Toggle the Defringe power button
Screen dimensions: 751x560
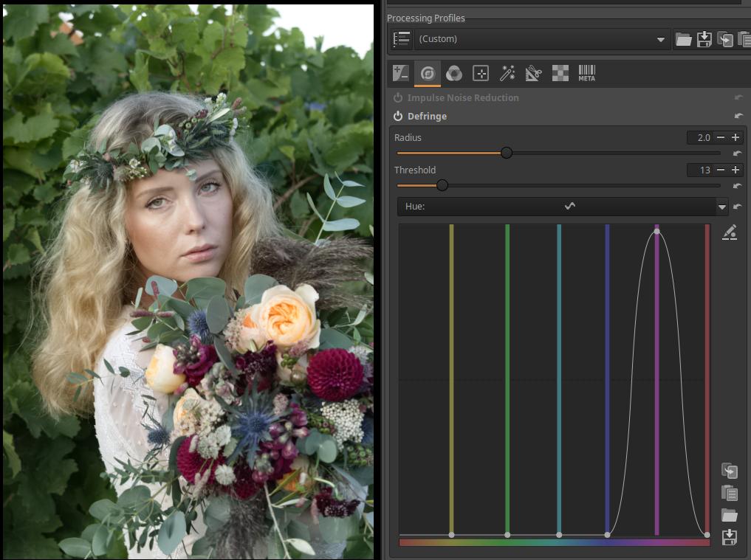click(x=398, y=117)
